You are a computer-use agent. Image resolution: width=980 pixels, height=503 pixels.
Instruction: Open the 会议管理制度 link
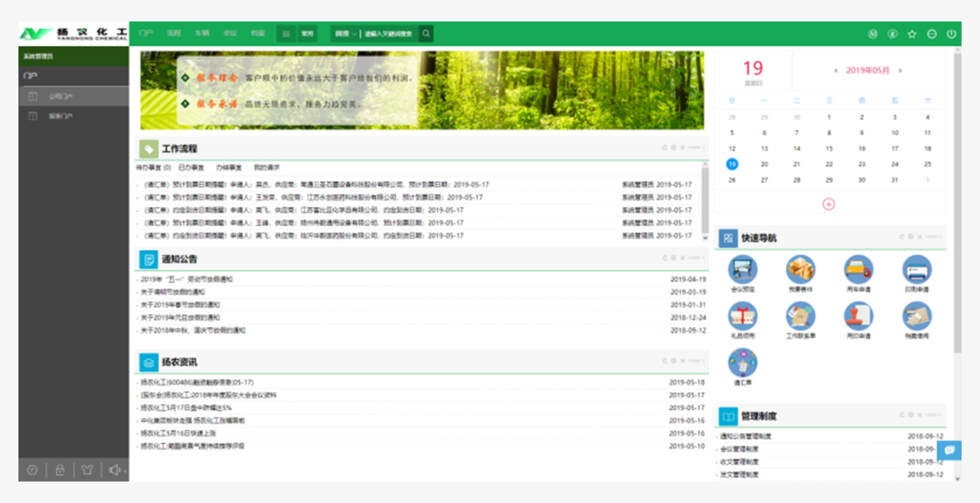(740, 449)
